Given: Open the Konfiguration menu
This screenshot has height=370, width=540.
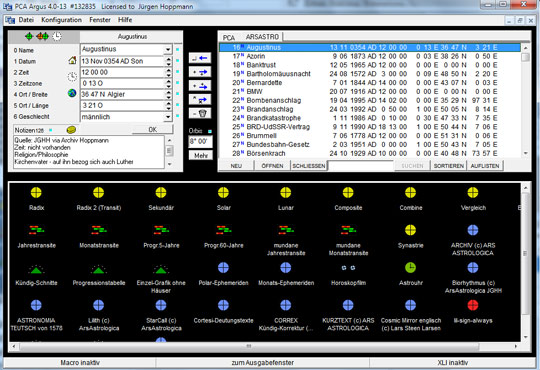Looking at the screenshot, I should click(x=61, y=20).
